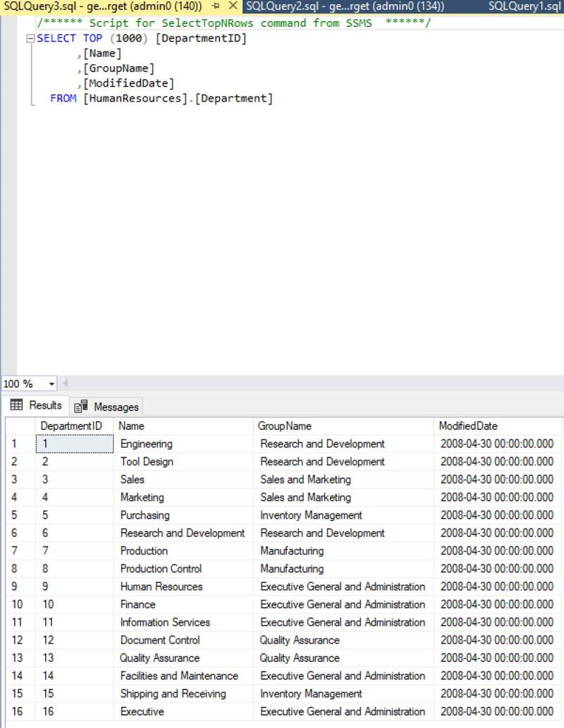Switch to the SQLQuery1.sql tab
This screenshot has height=728, width=564.
tap(525, 7)
